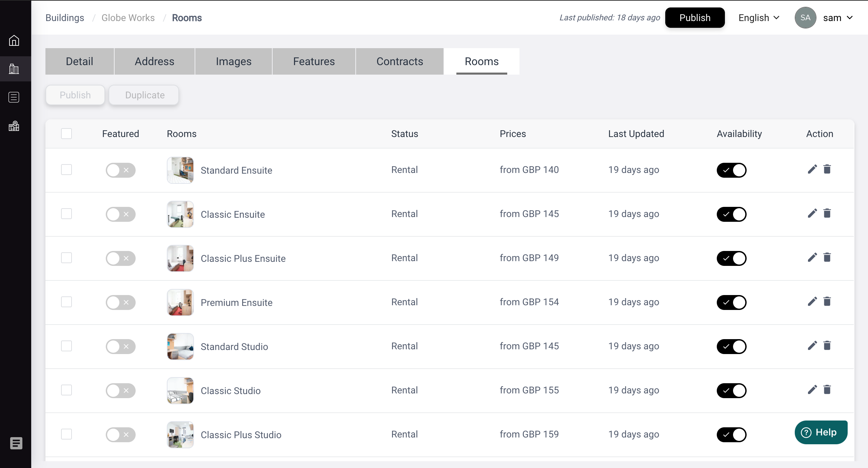Click the black Publish button
The height and width of the screenshot is (468, 868).
tap(695, 18)
